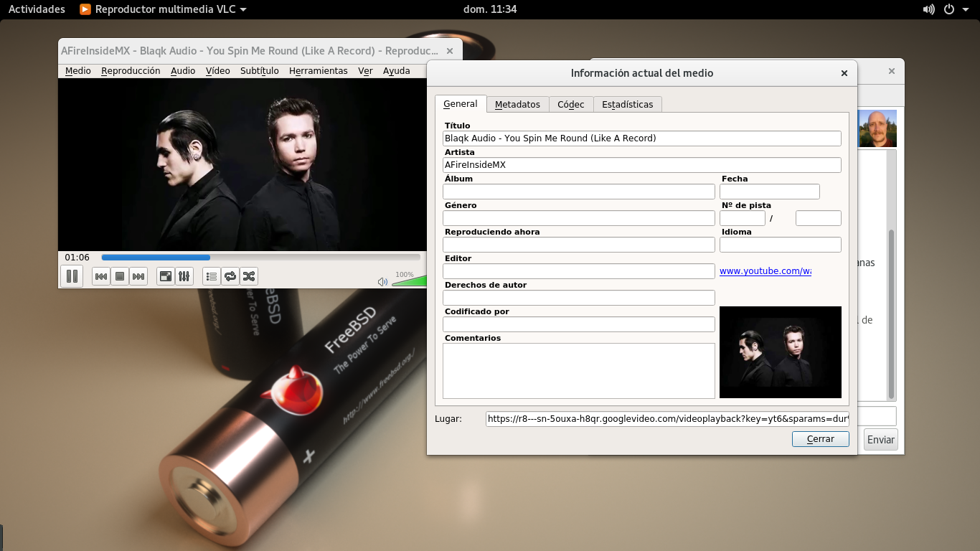Switch to the Metadatos tab
The height and width of the screenshot is (551, 980).
tap(517, 105)
